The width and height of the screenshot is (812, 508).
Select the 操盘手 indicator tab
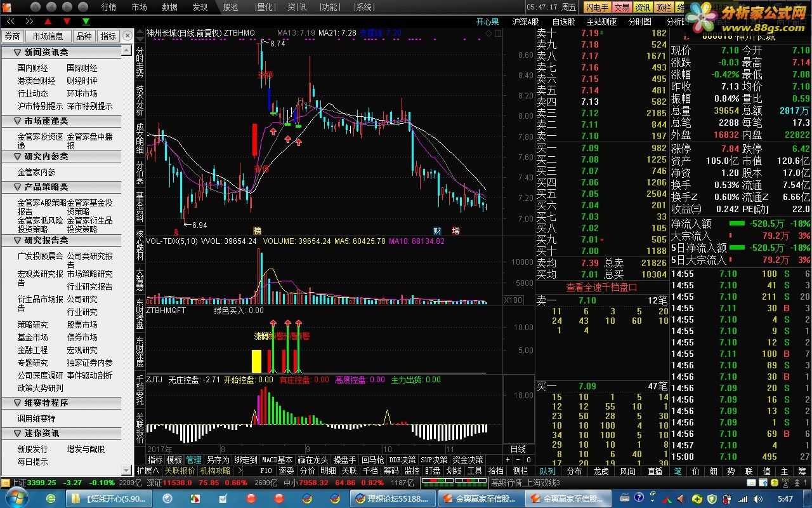(344, 460)
